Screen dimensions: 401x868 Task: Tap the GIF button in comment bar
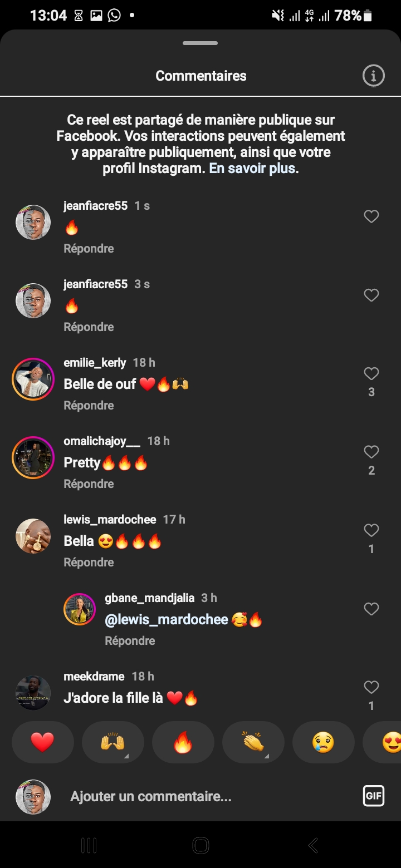[373, 796]
